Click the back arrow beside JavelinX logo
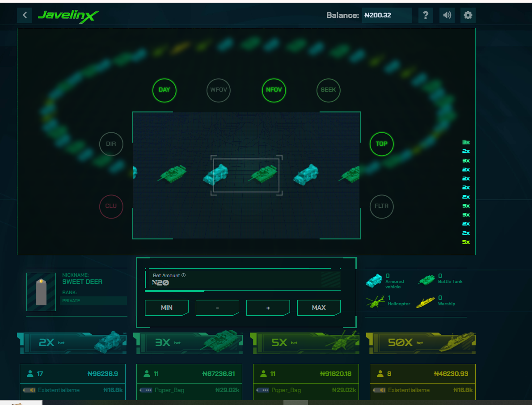Viewport: 532px width, 405px height. [x=25, y=15]
